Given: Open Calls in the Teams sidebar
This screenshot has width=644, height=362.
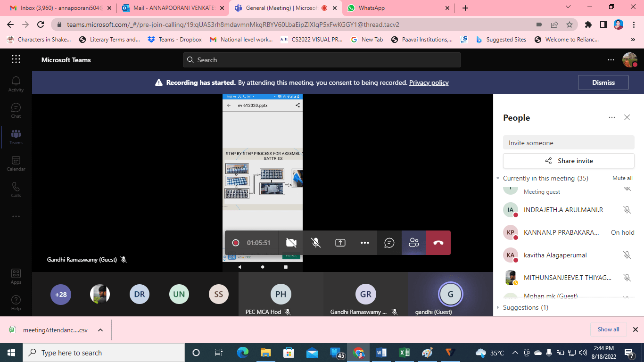Looking at the screenshot, I should coord(16,190).
